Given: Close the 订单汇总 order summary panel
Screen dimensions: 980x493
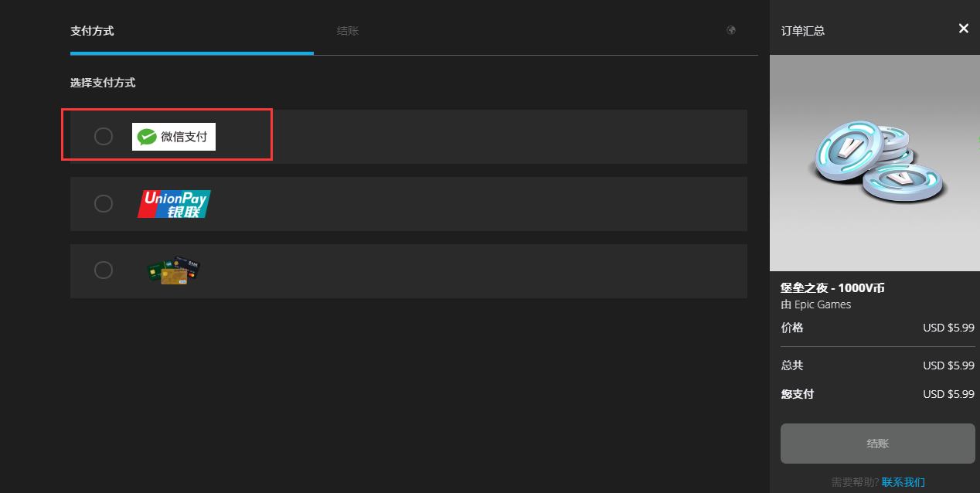Looking at the screenshot, I should [x=963, y=29].
